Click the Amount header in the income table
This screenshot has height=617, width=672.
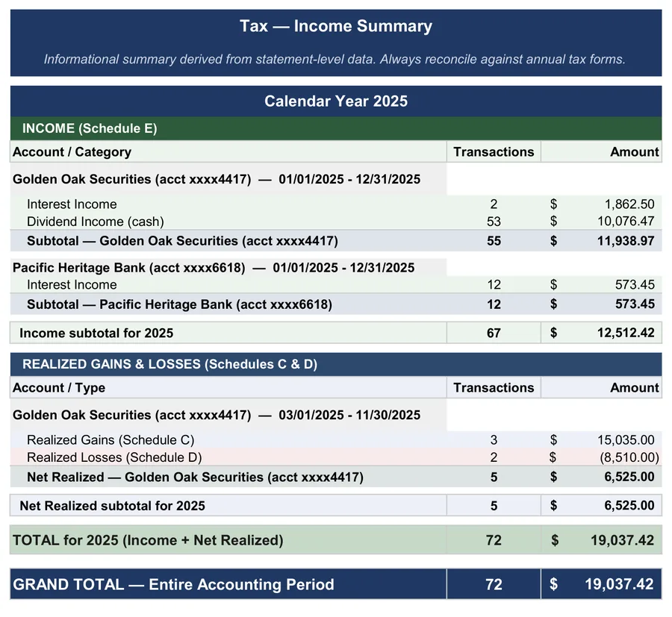634,152
